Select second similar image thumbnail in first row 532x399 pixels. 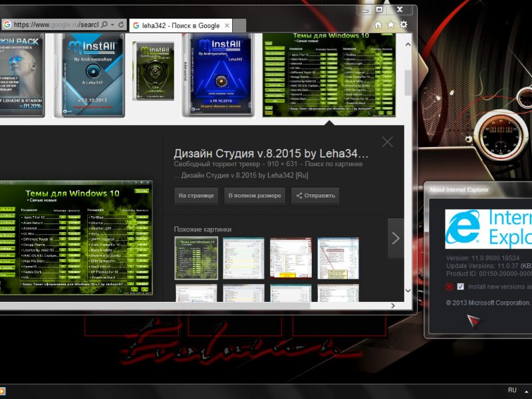(x=243, y=258)
